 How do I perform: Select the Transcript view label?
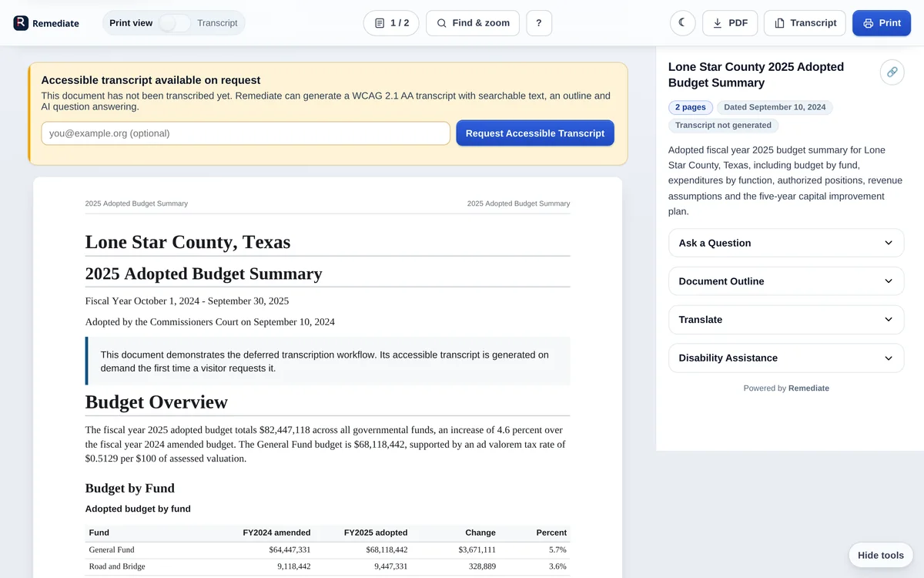[x=217, y=23]
